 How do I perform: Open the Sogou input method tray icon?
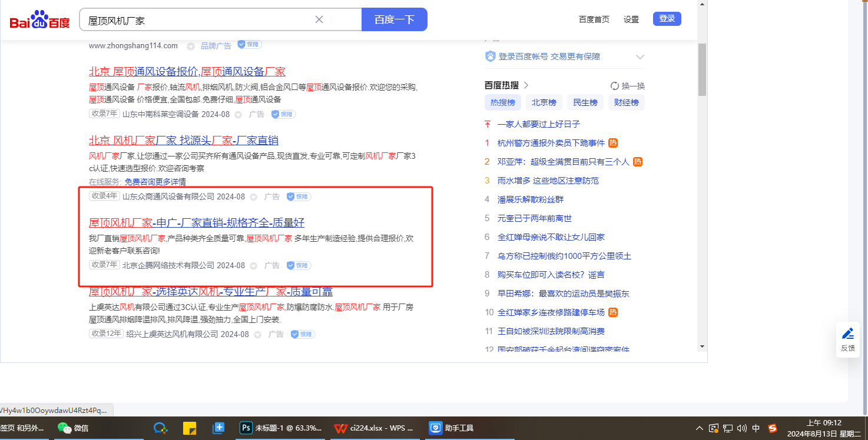coord(773,428)
